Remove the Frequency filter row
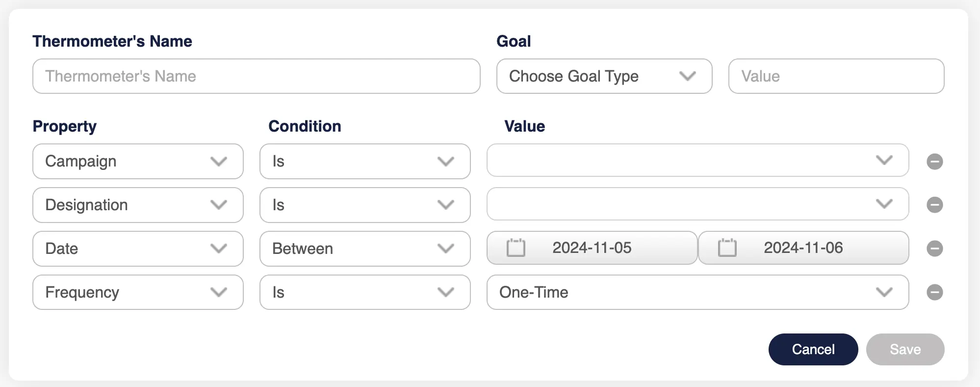Viewport: 980px width, 387px height. click(x=934, y=292)
